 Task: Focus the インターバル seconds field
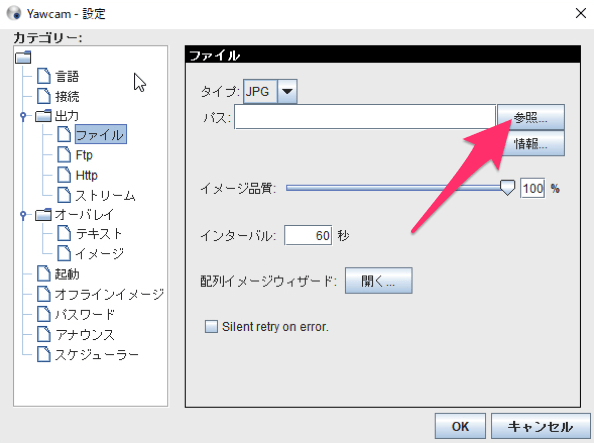point(308,235)
